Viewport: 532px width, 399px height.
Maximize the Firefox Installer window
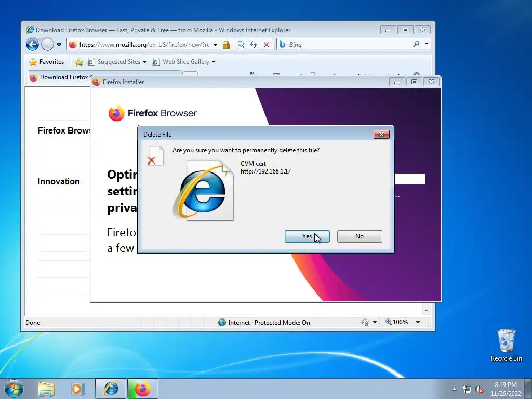pos(414,82)
